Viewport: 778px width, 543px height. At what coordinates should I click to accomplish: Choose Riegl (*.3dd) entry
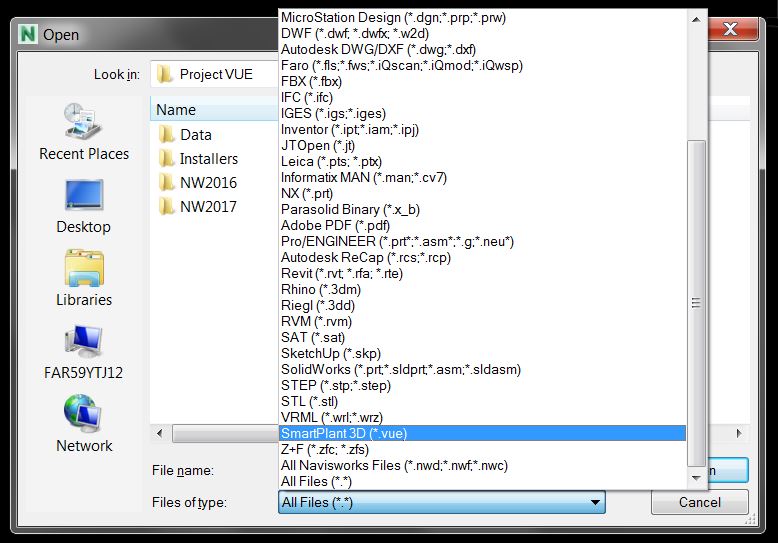tap(482, 305)
